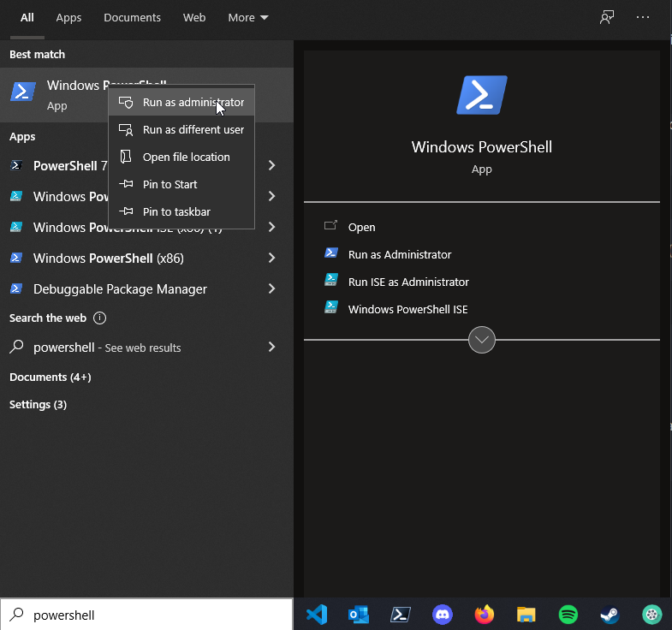Select Windows PowerShell (x86) result
Screen dimensions: 672x630
coord(146,258)
